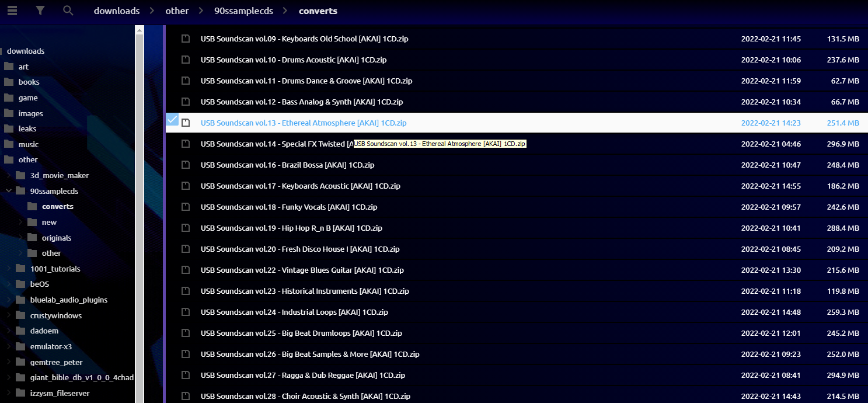Image resolution: width=868 pixels, height=403 pixels.
Task: Click file icon for vol.11 Drums Dance & Groove
Action: pyautogui.click(x=186, y=81)
